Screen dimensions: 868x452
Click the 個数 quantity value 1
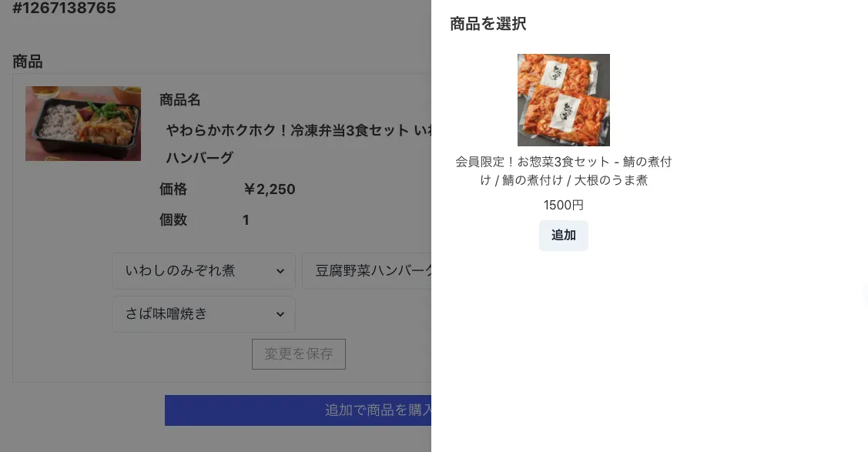coord(246,220)
